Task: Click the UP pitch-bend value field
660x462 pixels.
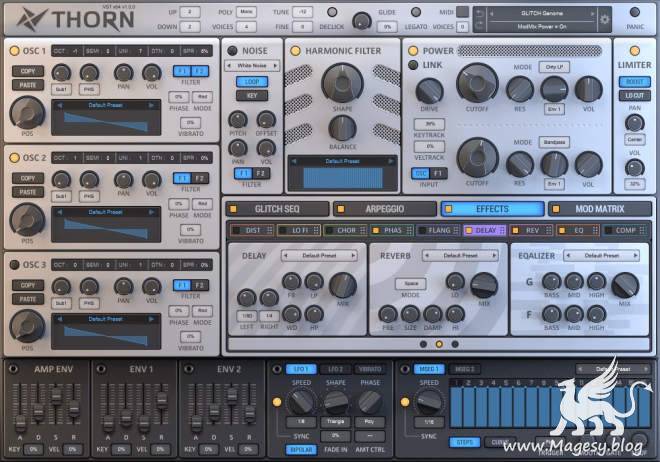Action: (189, 12)
